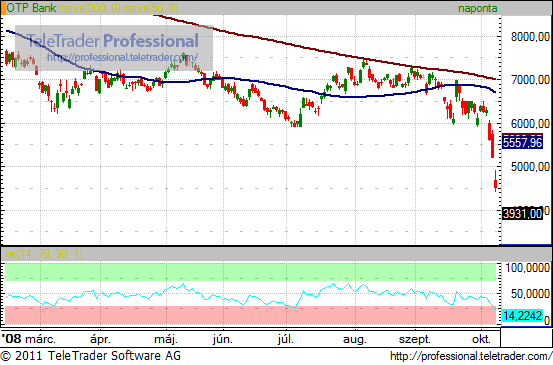Click the szept. date label
This screenshot has width=553, height=365.
415,339
